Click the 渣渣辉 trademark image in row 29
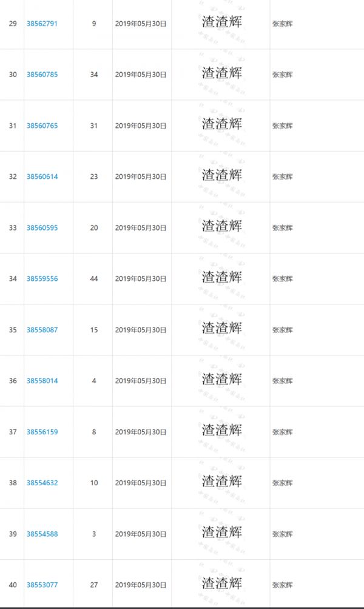This screenshot has width=364, height=609. tap(221, 22)
